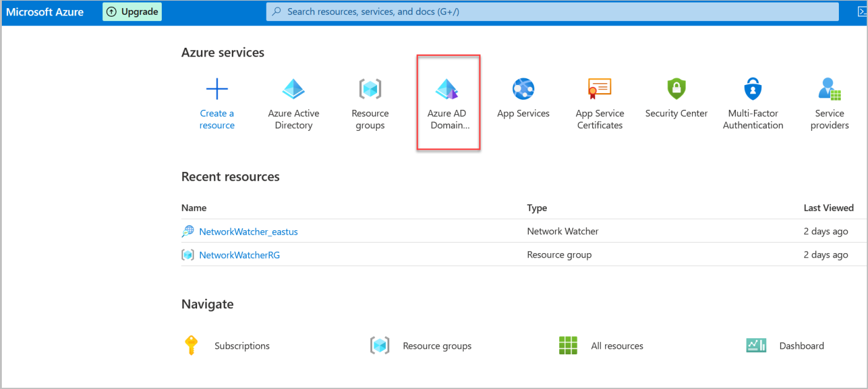
Task: Click the Last Viewed column header
Action: click(x=828, y=208)
